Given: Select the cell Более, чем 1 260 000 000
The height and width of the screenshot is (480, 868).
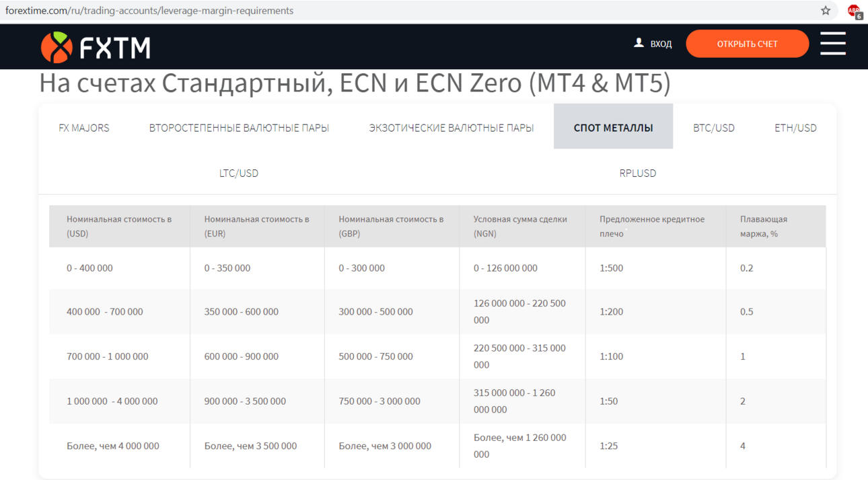Looking at the screenshot, I should pyautogui.click(x=519, y=446).
